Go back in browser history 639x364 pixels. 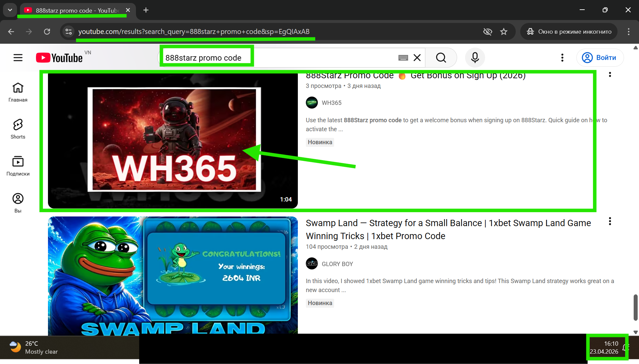(11, 32)
